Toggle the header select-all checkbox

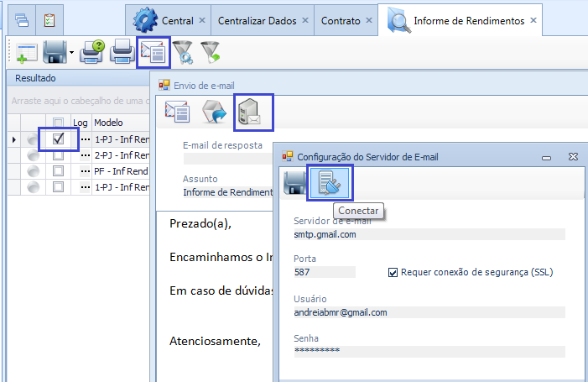58,123
